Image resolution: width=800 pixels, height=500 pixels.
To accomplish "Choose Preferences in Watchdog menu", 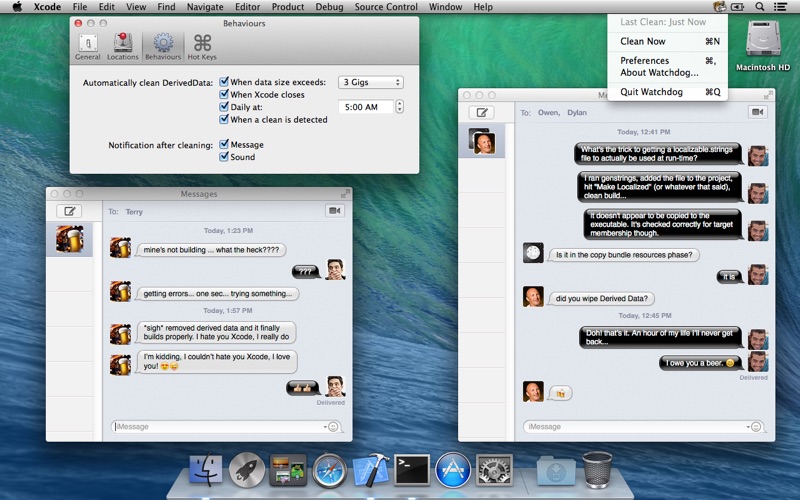I will pyautogui.click(x=667, y=60).
